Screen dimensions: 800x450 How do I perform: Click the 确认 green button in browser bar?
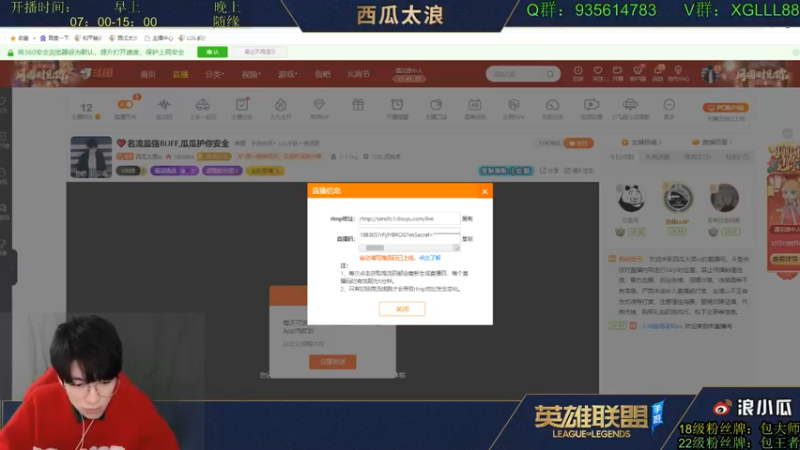(212, 52)
